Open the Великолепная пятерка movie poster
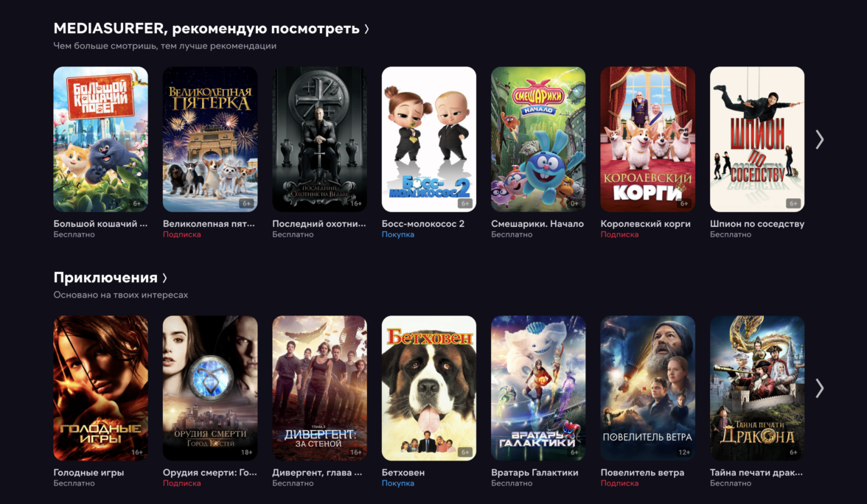 pos(210,139)
